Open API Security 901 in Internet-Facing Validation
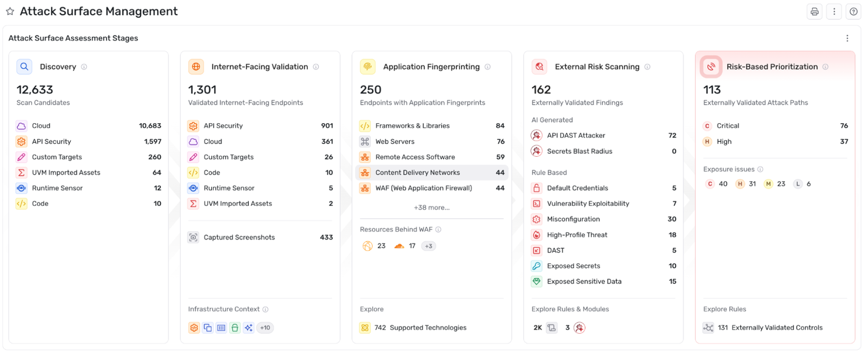The image size is (868, 354). 260,126
